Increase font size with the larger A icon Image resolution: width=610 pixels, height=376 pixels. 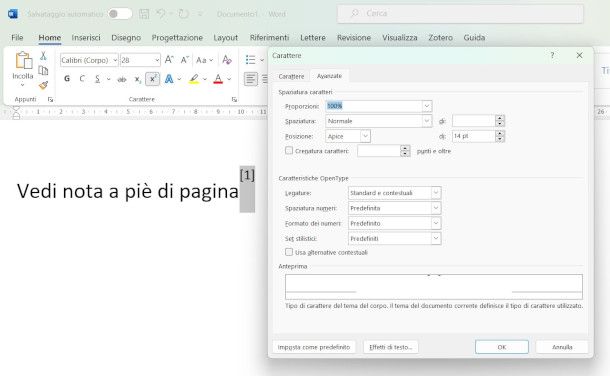tap(169, 60)
